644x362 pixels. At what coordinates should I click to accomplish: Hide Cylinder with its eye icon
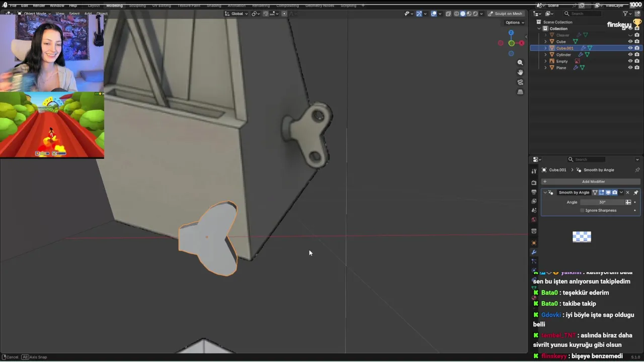(630, 55)
